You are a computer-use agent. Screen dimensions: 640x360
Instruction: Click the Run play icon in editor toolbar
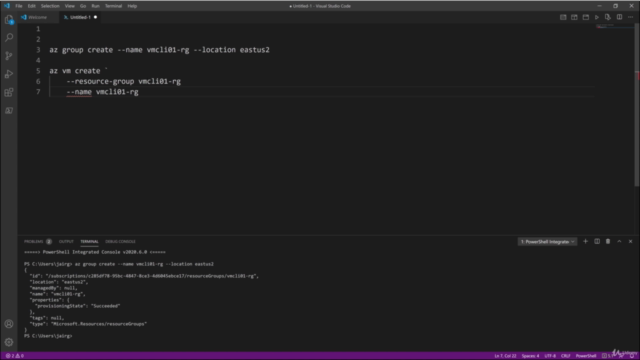point(597,17)
